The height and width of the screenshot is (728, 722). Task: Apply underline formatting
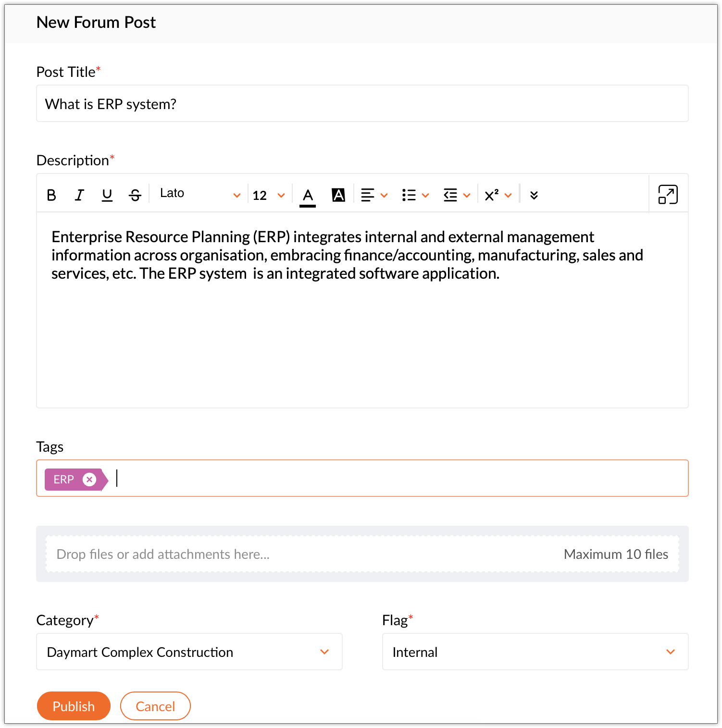point(107,195)
